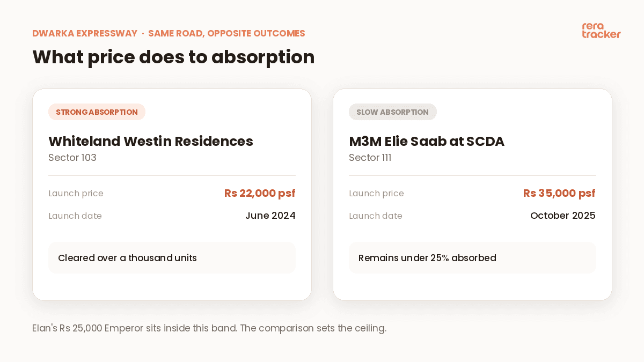Click the Sector 111 subtitle
This screenshot has height=362, width=644.
tap(370, 158)
